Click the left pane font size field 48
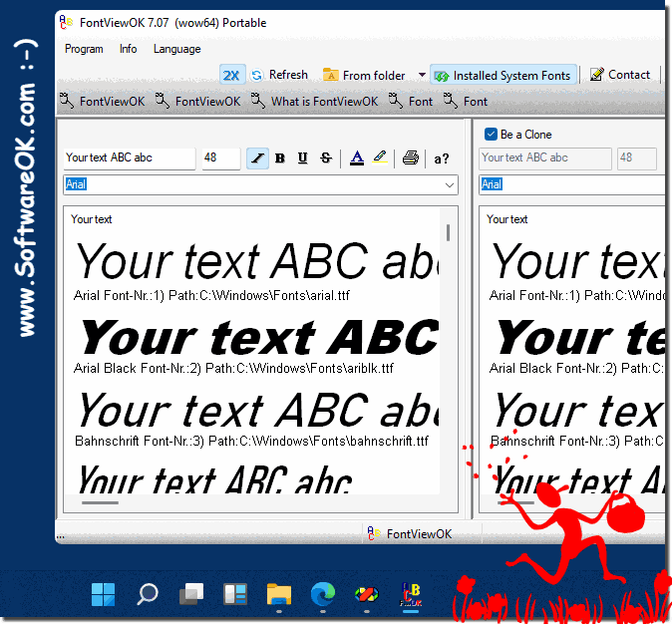 [x=221, y=158]
